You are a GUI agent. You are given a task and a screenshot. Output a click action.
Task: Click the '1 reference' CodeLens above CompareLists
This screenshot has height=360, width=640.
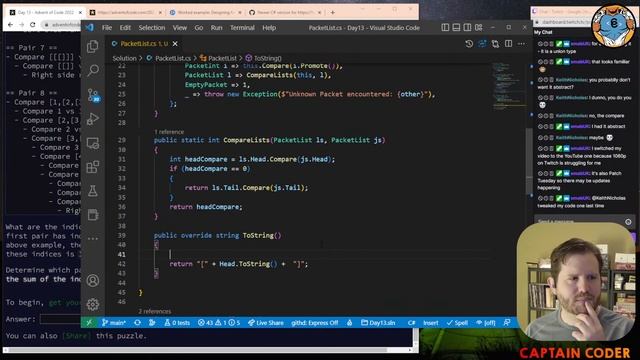pos(169,132)
